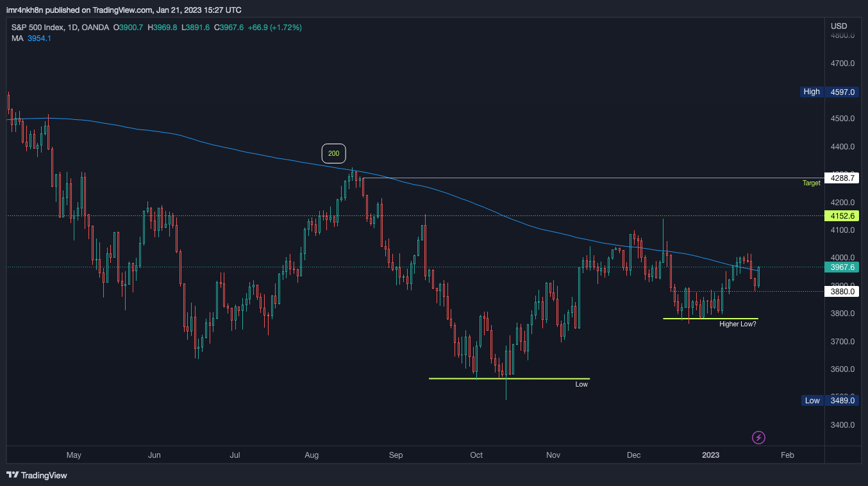Click the 3489.0 low price value
This screenshot has width=868, height=486.
click(842, 401)
